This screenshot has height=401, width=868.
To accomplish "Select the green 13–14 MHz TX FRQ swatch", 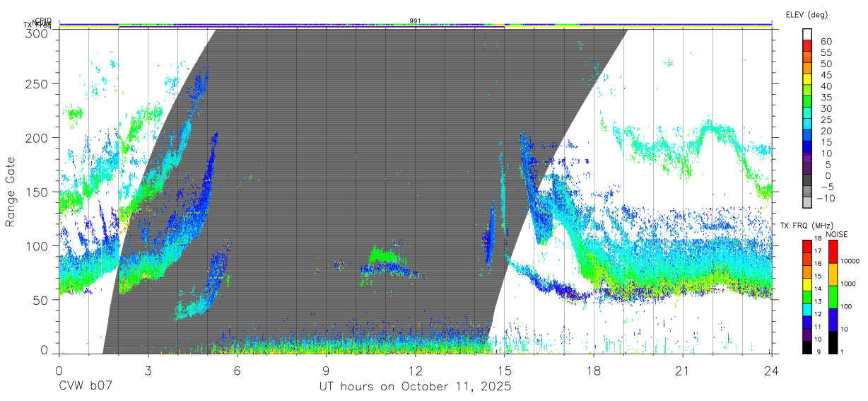I will tap(807, 296).
